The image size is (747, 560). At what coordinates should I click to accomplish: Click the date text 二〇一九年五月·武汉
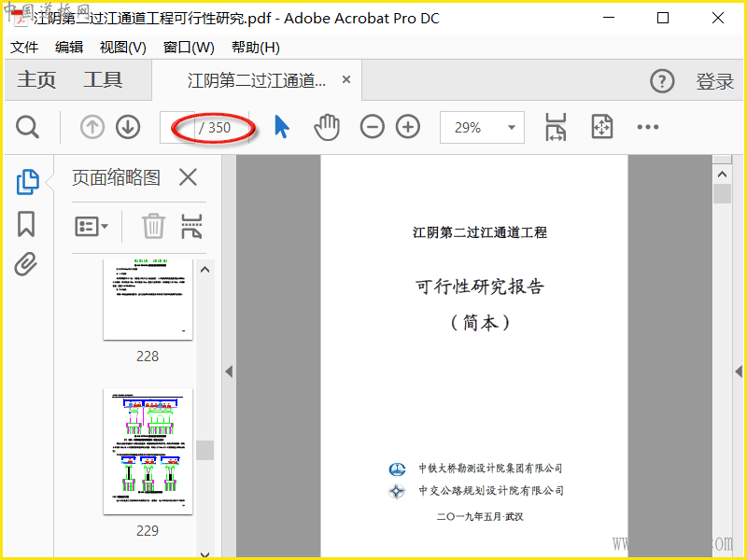[480, 516]
